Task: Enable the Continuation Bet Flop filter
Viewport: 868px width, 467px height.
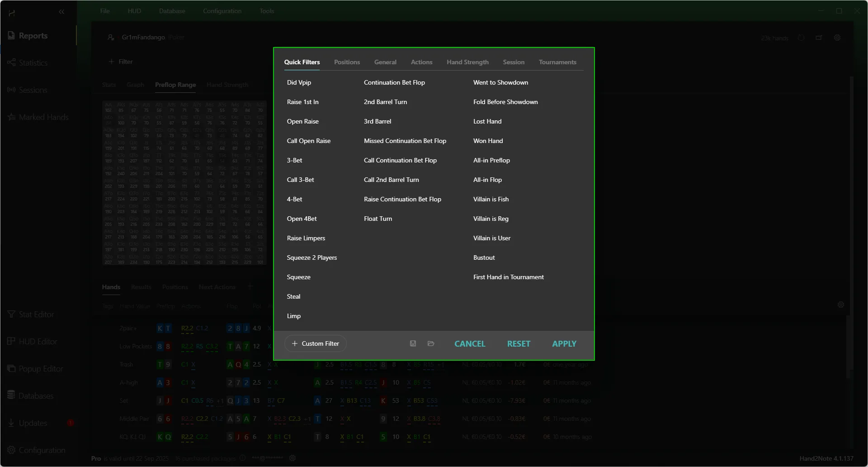Action: (394, 82)
